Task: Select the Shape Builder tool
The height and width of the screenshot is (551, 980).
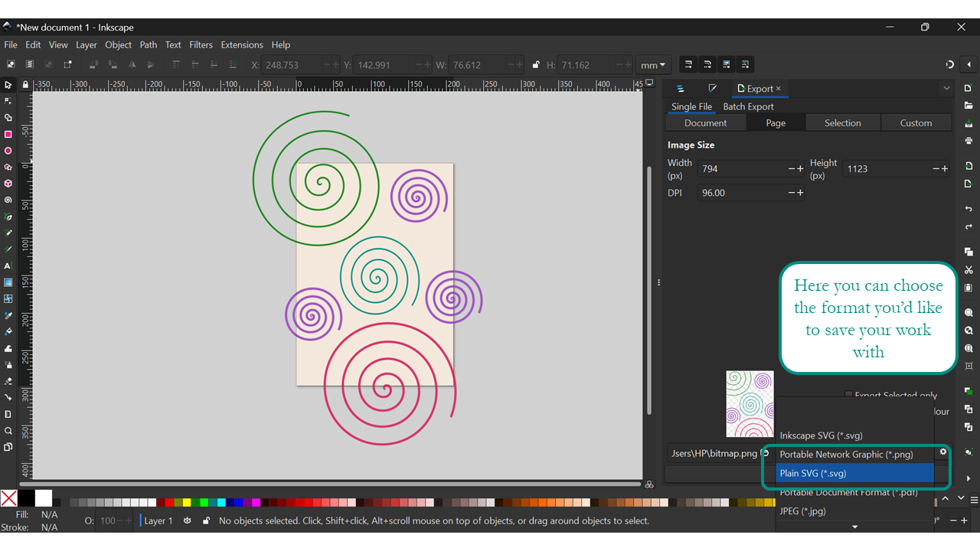Action: 8,118
